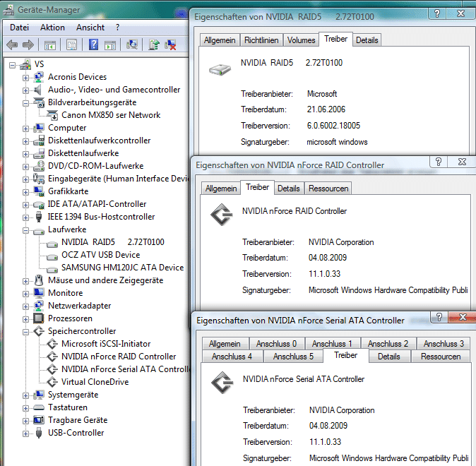Click the Grafikkarte display adapter icon
This screenshot has width=476, height=466.
[x=39, y=191]
